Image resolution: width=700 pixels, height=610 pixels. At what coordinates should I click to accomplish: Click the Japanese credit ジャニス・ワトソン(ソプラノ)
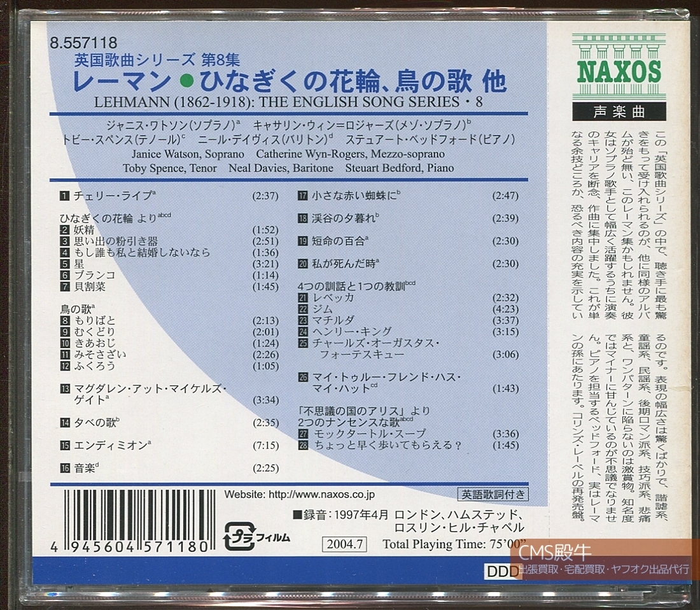tap(173, 125)
